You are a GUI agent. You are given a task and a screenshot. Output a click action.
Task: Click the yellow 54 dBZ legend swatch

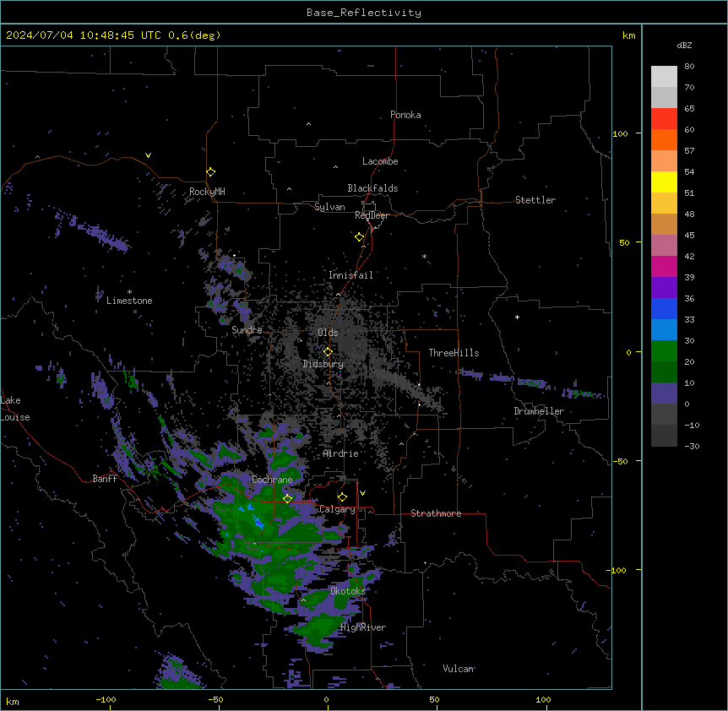tap(664, 182)
